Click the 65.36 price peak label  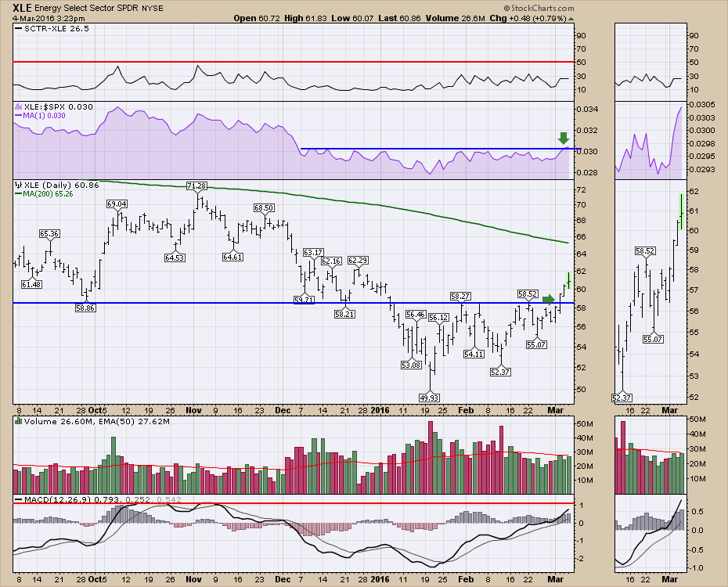pyautogui.click(x=49, y=233)
